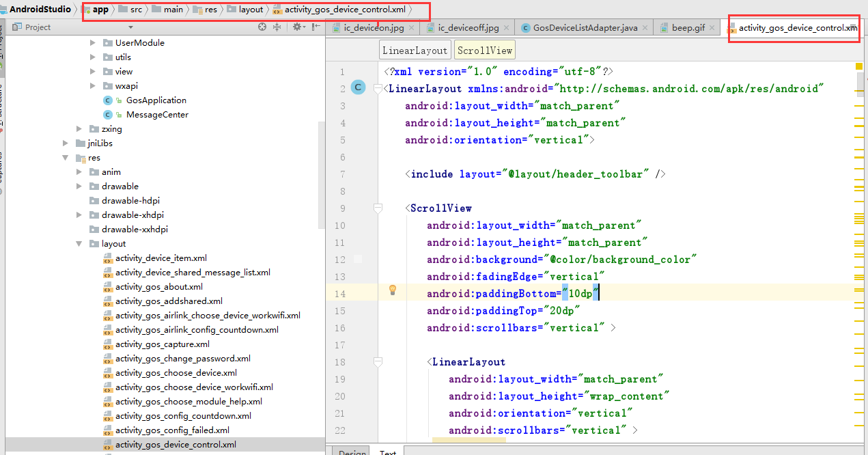This screenshot has height=455, width=868.
Task: Close the GosDeviceListAdapter.java tab
Action: tap(645, 28)
